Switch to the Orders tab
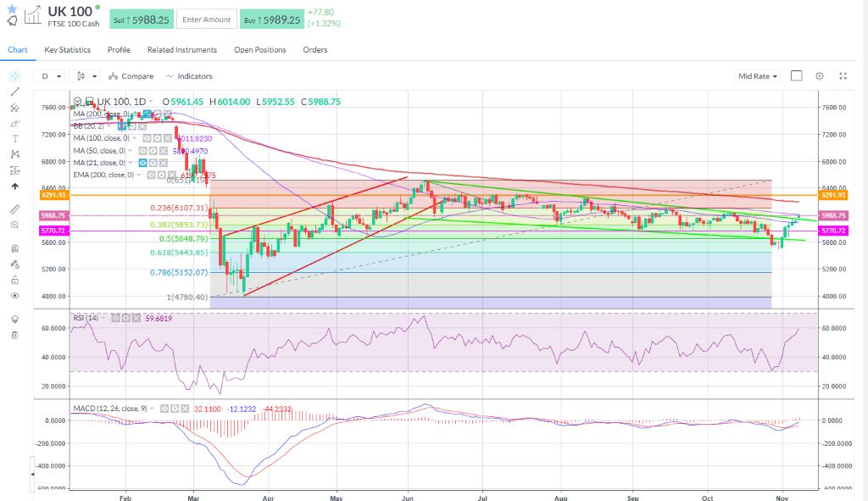The height and width of the screenshot is (501, 868). tap(315, 50)
